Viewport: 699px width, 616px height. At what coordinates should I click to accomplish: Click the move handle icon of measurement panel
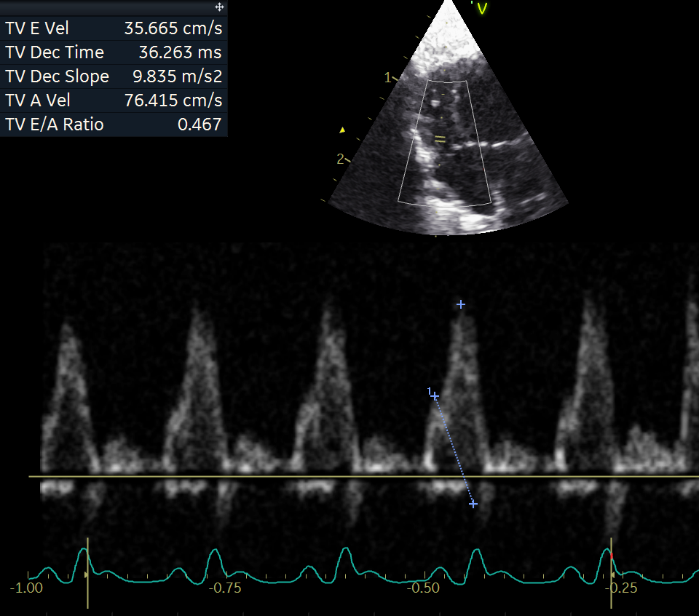pyautogui.click(x=219, y=7)
